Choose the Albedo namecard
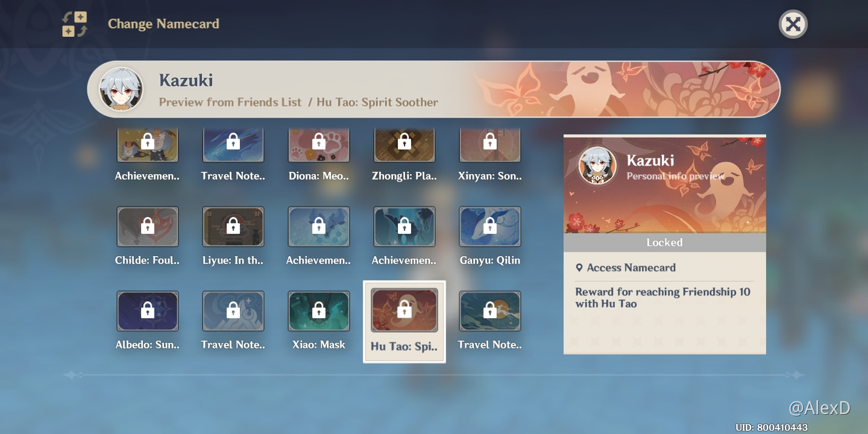 click(148, 312)
